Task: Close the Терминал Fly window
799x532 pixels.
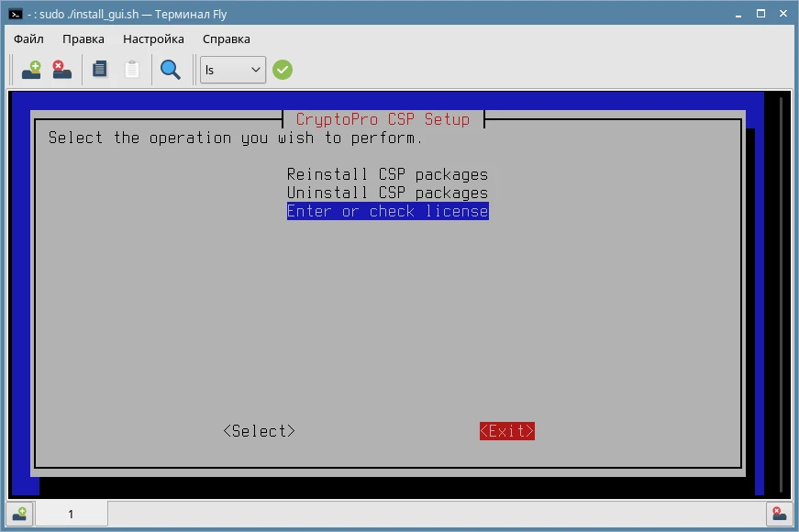Action: click(x=783, y=14)
